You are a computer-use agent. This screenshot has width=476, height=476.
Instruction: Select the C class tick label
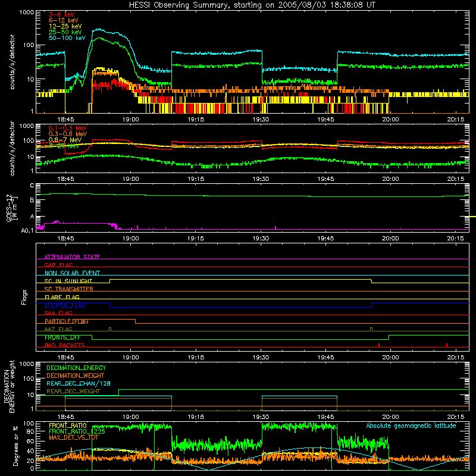[32, 186]
